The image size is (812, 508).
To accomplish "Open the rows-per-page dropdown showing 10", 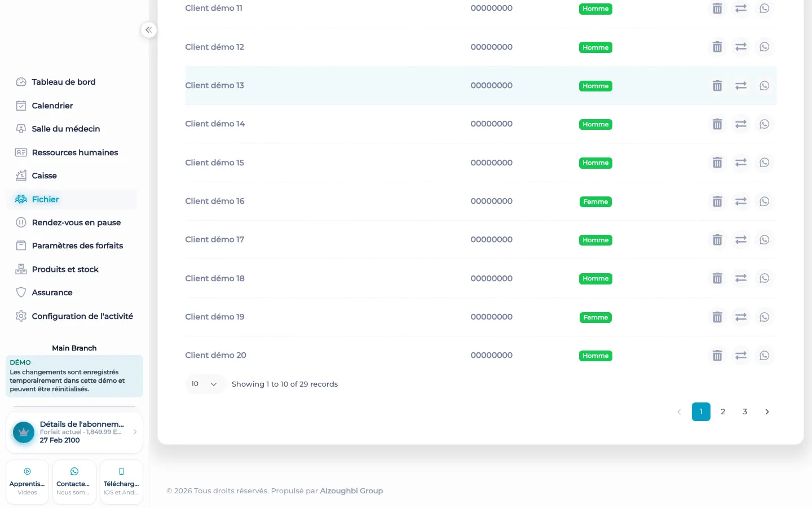I will coord(205,384).
